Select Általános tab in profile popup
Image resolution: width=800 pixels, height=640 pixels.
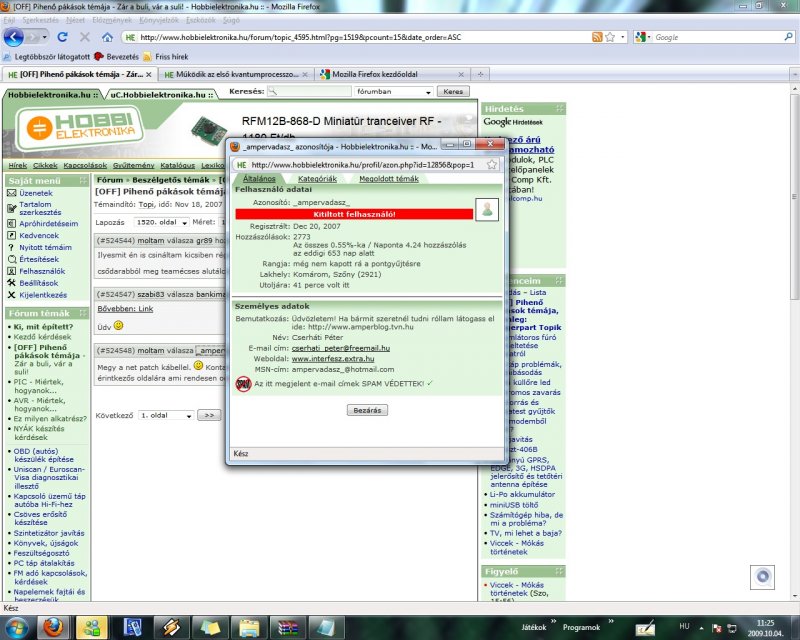pos(259,179)
